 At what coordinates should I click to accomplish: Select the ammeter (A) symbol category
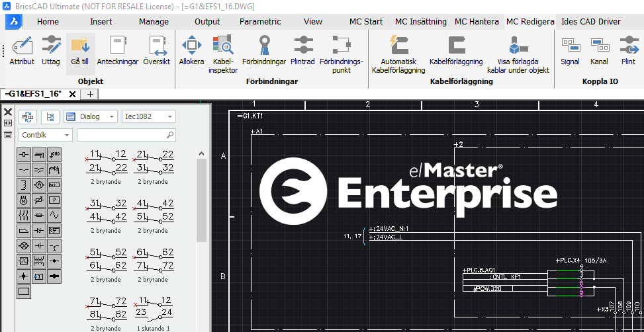pyautogui.click(x=39, y=185)
